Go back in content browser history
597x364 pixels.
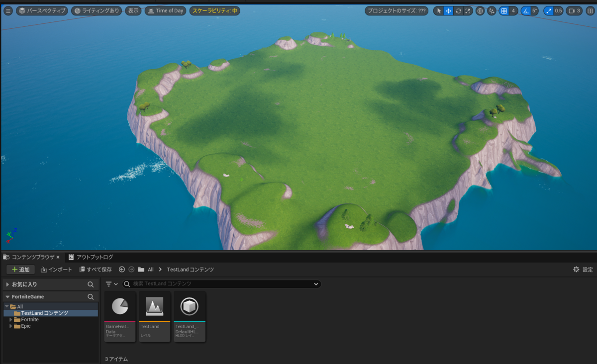tap(122, 270)
